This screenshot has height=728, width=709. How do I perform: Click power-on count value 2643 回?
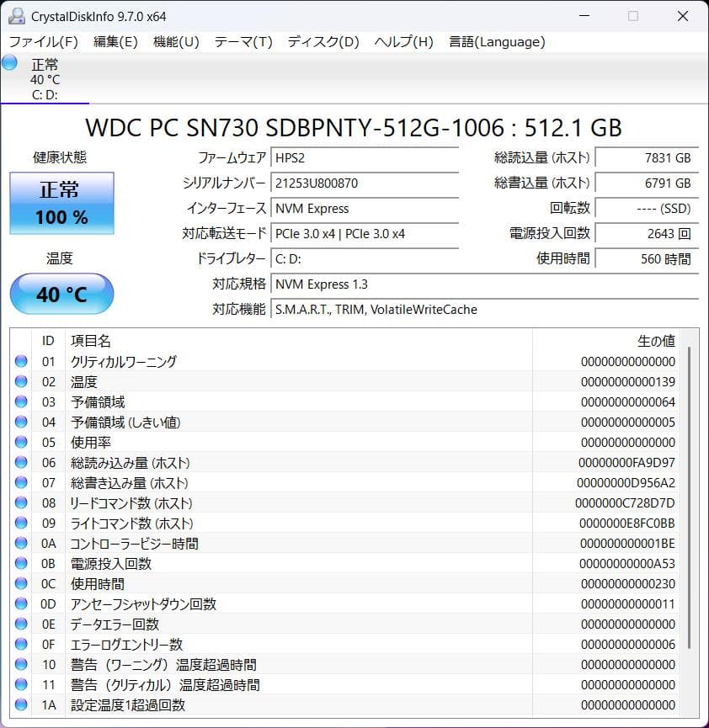tap(647, 233)
